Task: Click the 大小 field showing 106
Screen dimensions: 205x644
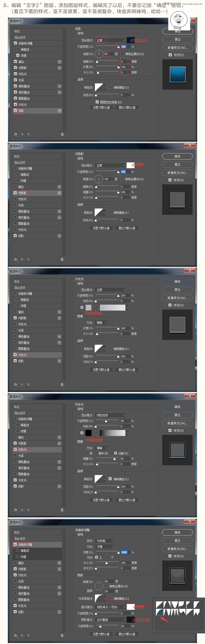Action: click(x=125, y=563)
